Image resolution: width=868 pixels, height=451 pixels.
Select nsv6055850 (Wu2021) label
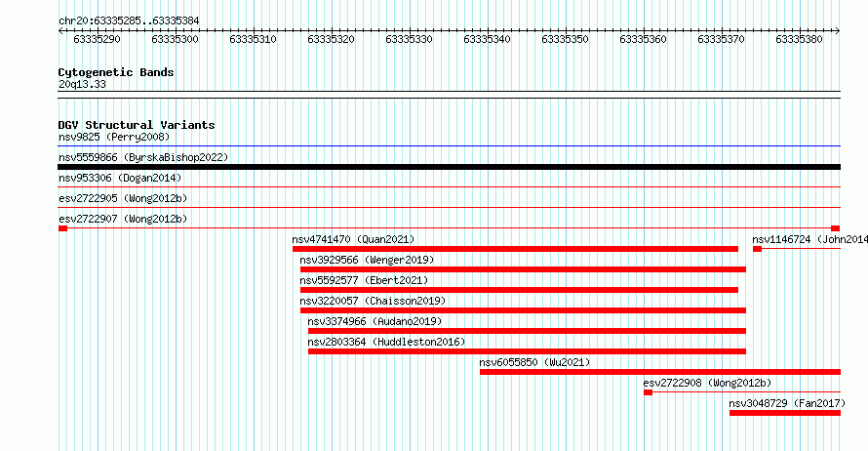coord(534,362)
